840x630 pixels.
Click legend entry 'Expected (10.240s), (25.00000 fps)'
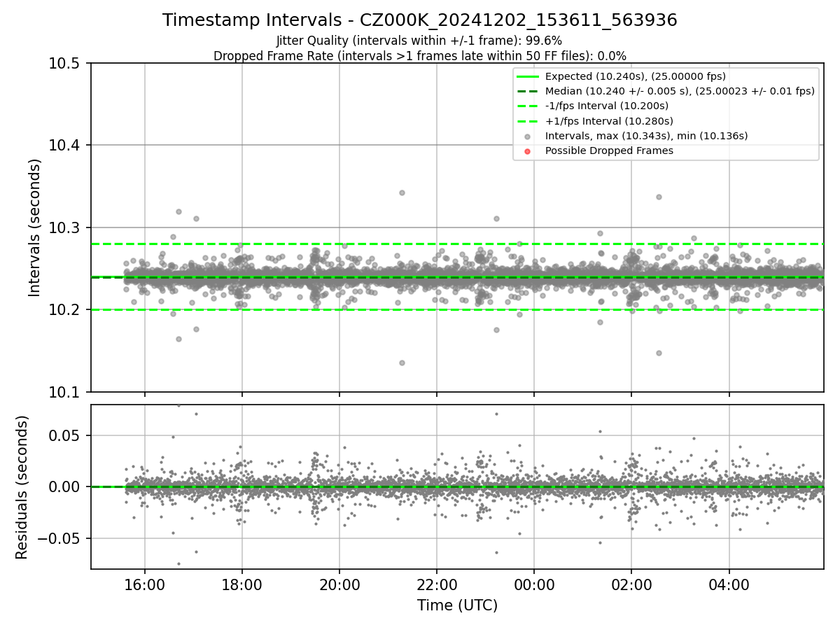[635, 76]
